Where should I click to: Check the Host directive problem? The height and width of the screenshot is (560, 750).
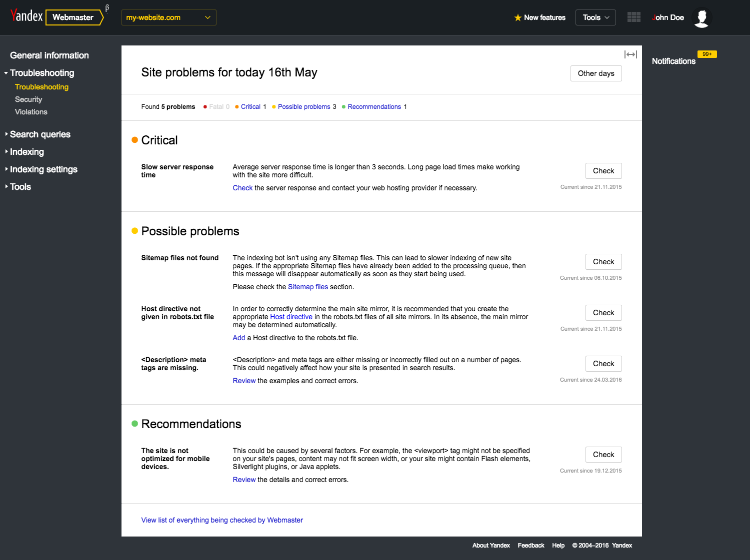(x=603, y=313)
